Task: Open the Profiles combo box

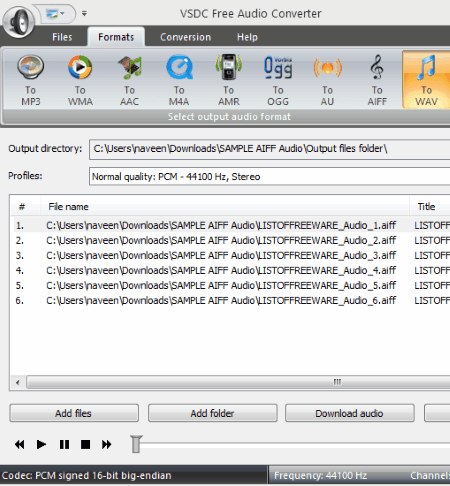Action: coord(269,177)
